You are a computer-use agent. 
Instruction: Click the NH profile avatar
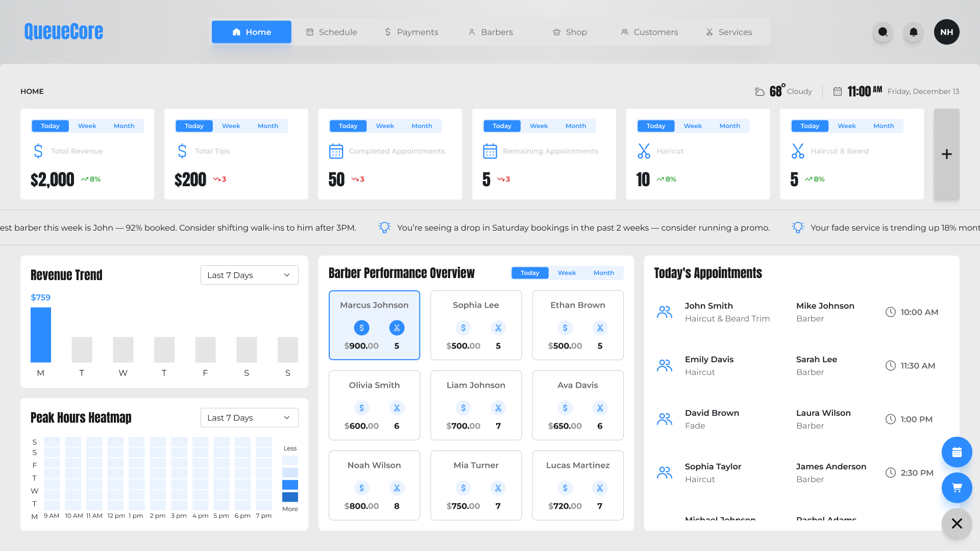click(x=947, y=32)
